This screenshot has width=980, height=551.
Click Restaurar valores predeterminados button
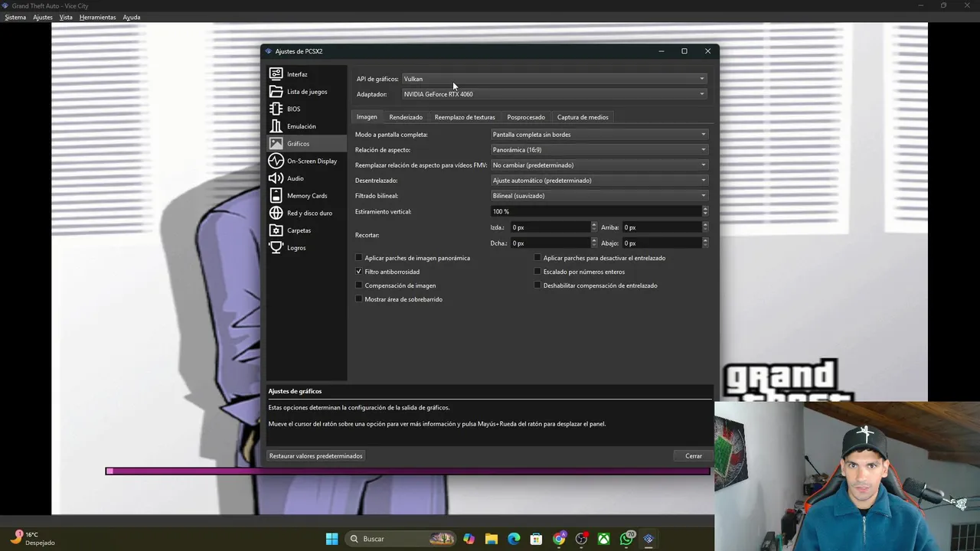coord(316,456)
